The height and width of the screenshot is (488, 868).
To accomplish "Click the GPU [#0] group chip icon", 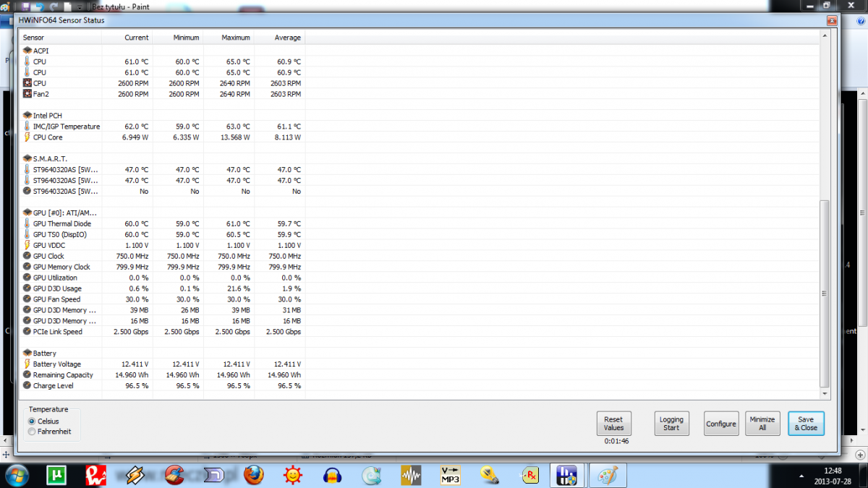I will [x=27, y=213].
